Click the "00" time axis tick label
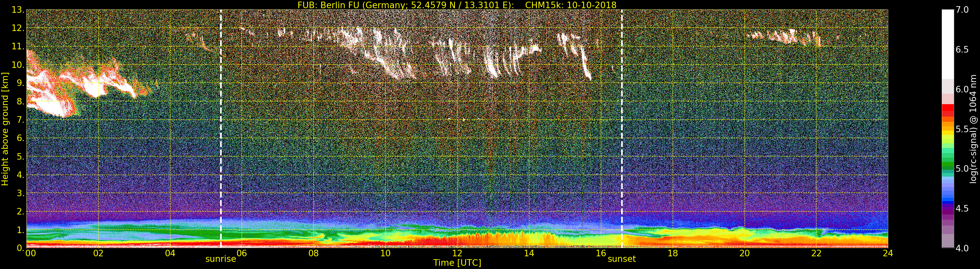Viewport: 980px width, 269px height. pos(30,253)
